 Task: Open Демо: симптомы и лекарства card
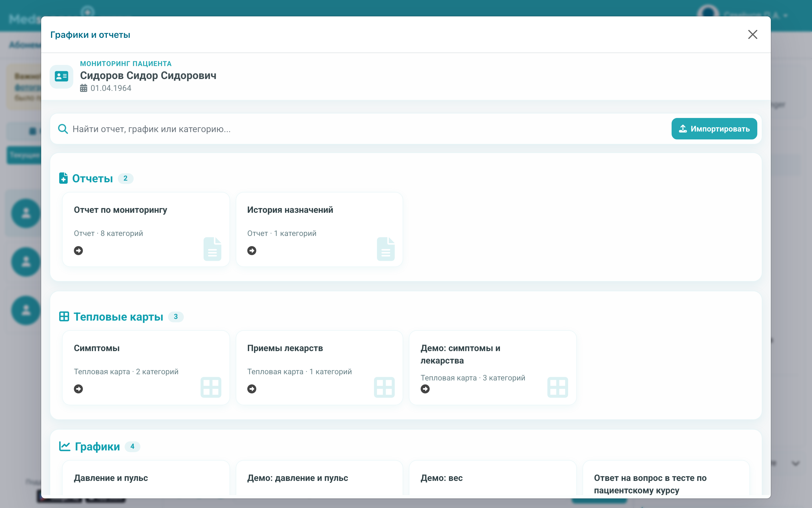[x=493, y=367]
